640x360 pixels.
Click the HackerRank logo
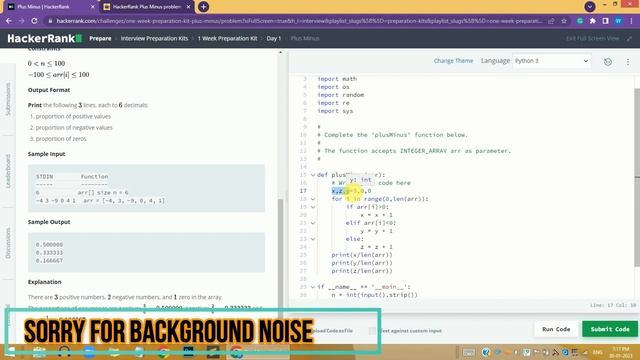pyautogui.click(x=44, y=38)
